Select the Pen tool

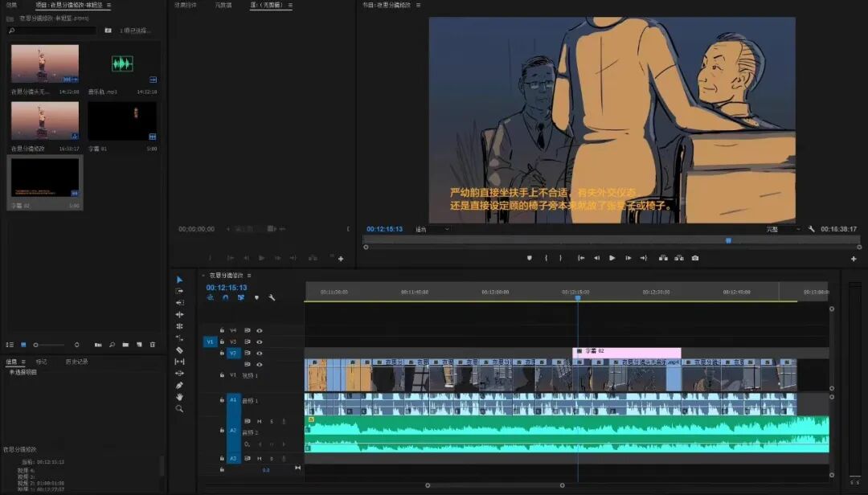pos(179,386)
